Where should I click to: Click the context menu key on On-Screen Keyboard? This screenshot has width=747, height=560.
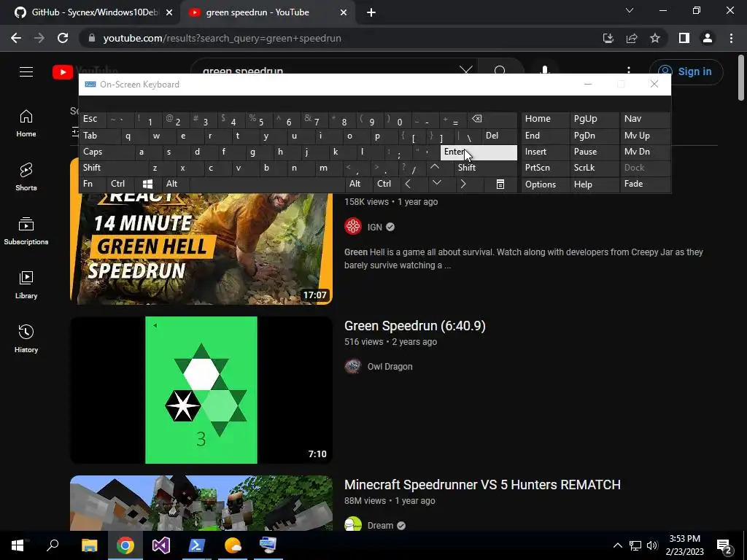(500, 184)
